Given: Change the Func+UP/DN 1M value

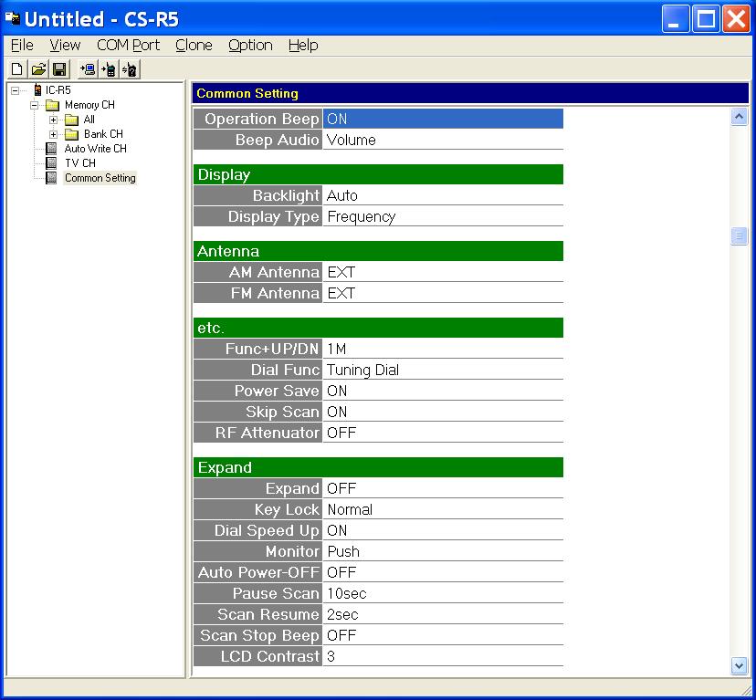Looking at the screenshot, I should point(443,349).
